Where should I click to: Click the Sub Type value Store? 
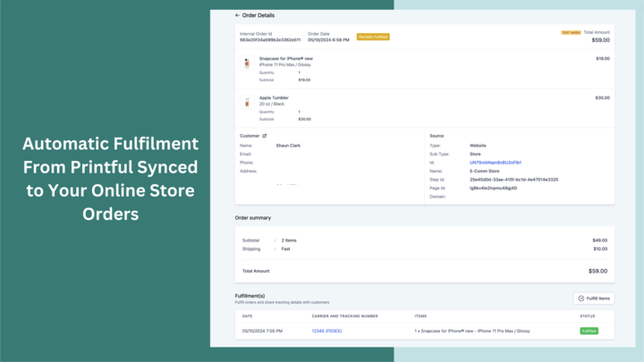click(x=475, y=155)
